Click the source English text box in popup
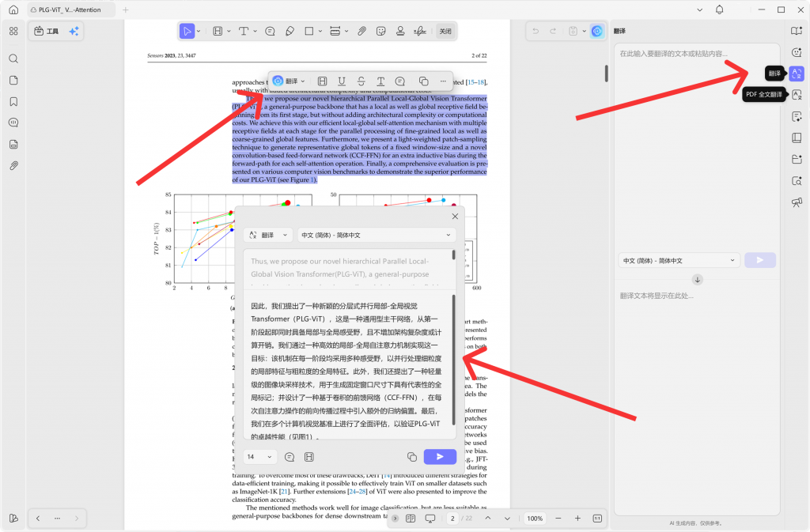Image resolution: width=810 pixels, height=532 pixels. tap(346, 268)
